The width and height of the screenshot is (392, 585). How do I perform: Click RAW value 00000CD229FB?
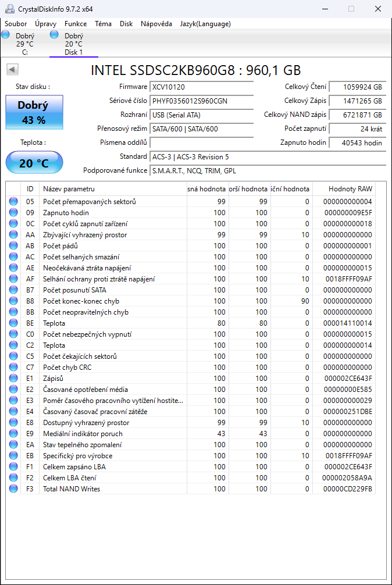point(348,488)
